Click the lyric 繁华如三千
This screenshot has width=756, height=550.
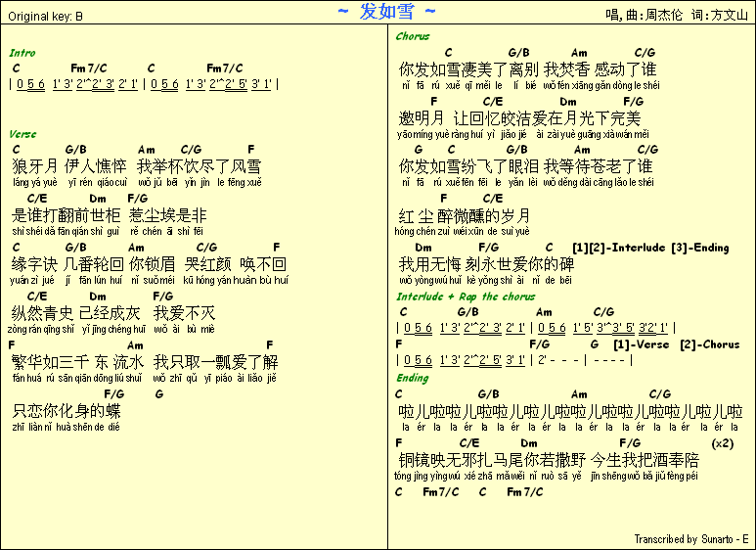point(51,362)
